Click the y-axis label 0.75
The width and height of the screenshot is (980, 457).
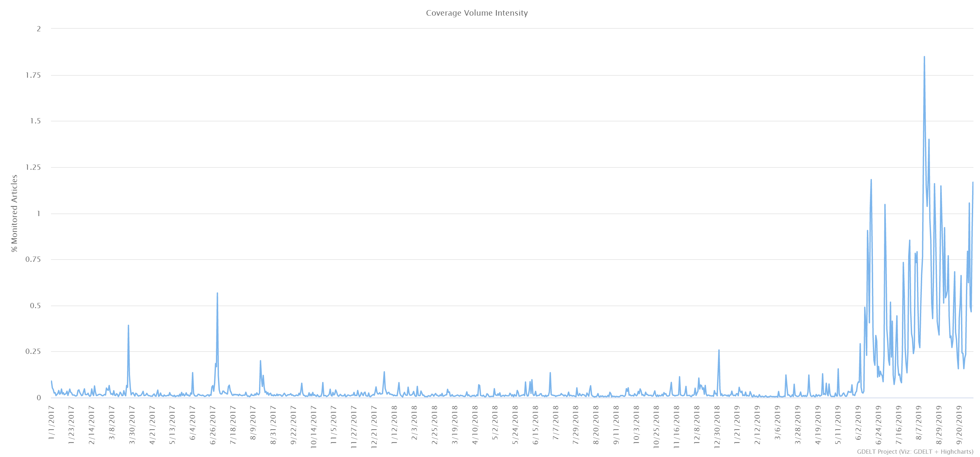click(33, 259)
